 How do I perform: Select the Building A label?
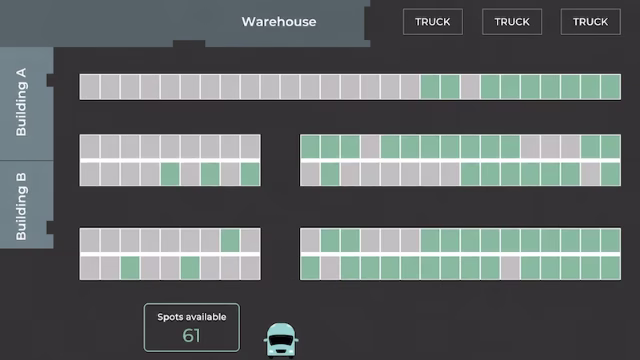pos(21,102)
